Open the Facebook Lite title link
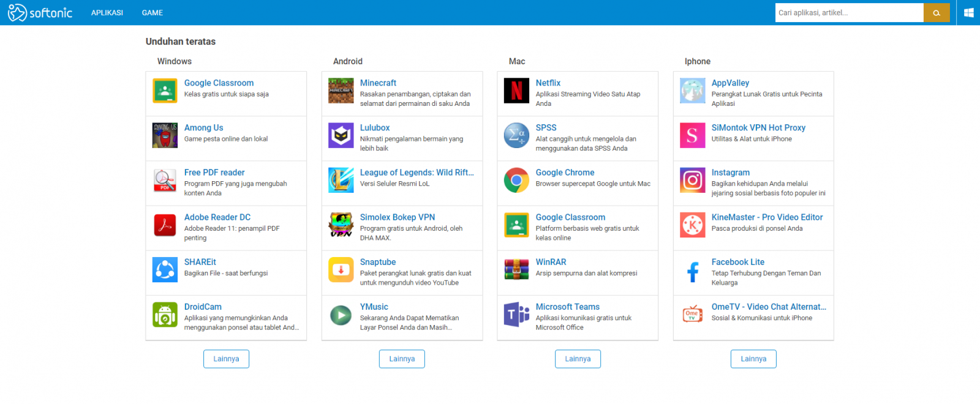The width and height of the screenshot is (980, 404). coord(738,262)
